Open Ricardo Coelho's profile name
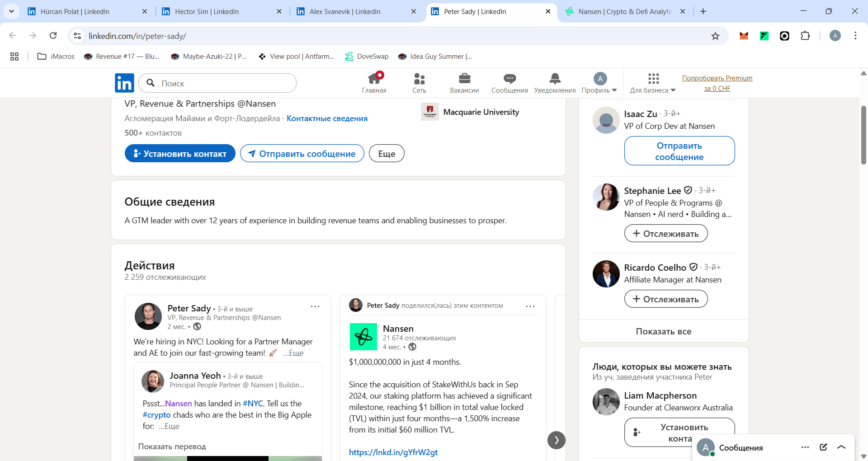 point(655,268)
